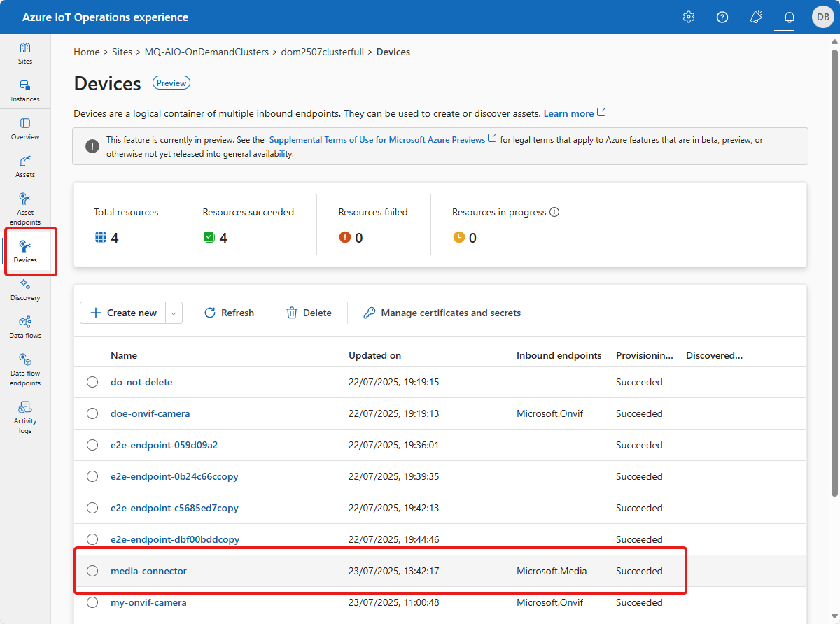This screenshot has height=624, width=840.
Task: Open Supplemental Terms of Use link
Action: [x=382, y=140]
